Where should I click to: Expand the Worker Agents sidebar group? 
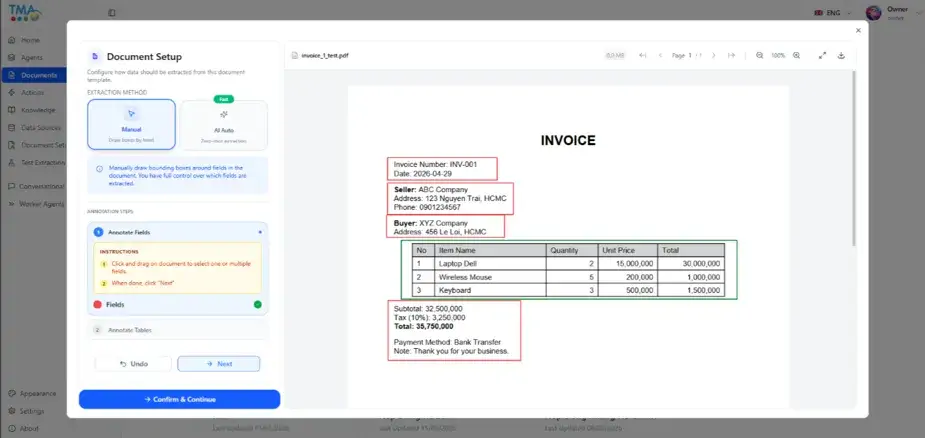coord(35,204)
